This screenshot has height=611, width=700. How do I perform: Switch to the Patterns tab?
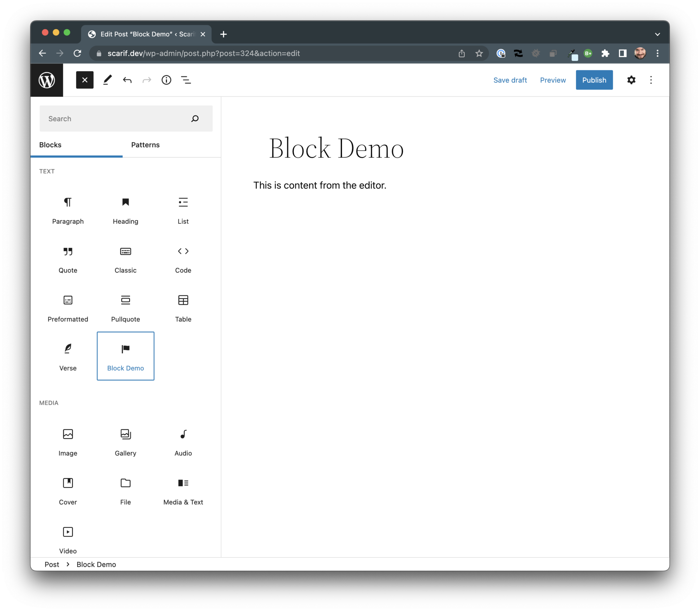coord(145,145)
